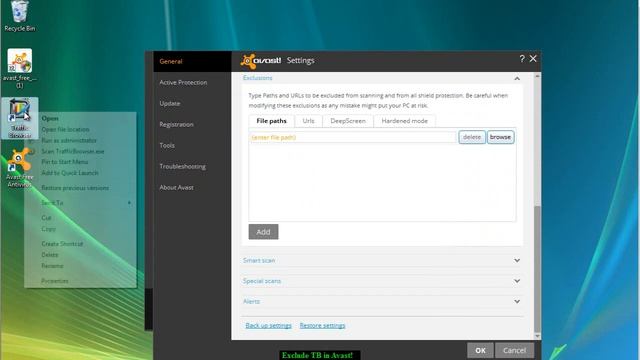The height and width of the screenshot is (360, 640).
Task: Expand the Special scans section
Action: (382, 281)
